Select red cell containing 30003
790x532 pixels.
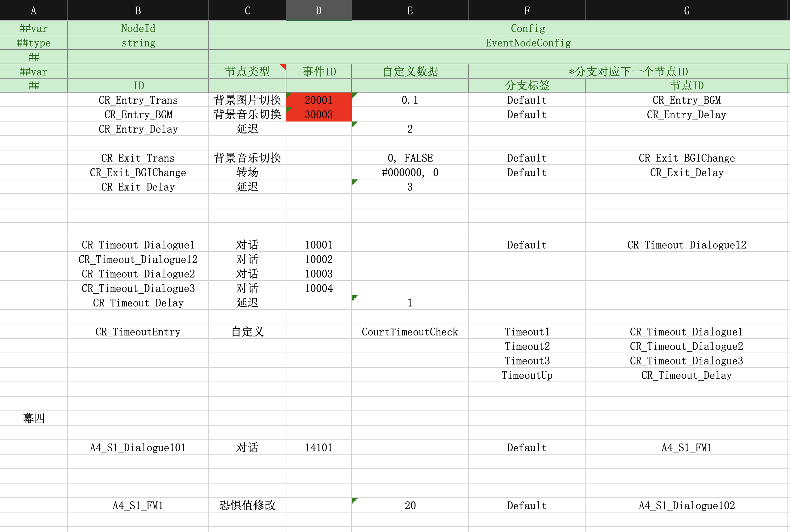[x=319, y=115]
